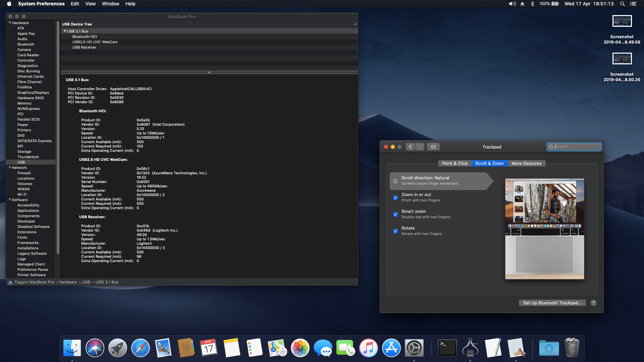Switch to the More Gestures tab

coord(526,163)
